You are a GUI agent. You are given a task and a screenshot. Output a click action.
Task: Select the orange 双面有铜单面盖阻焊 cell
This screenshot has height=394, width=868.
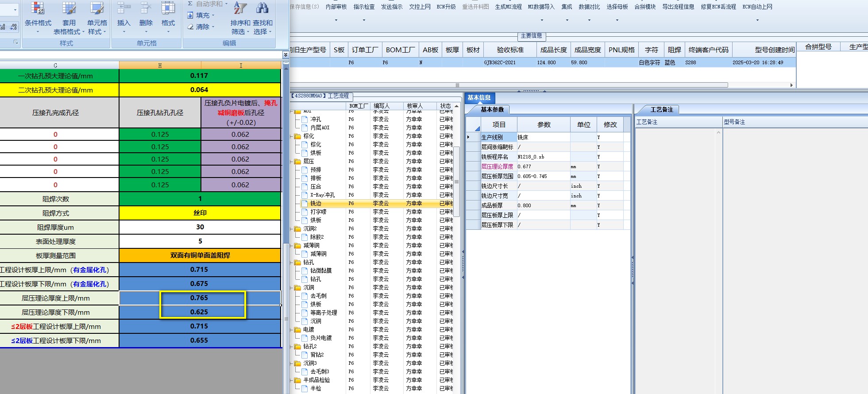tap(200, 255)
